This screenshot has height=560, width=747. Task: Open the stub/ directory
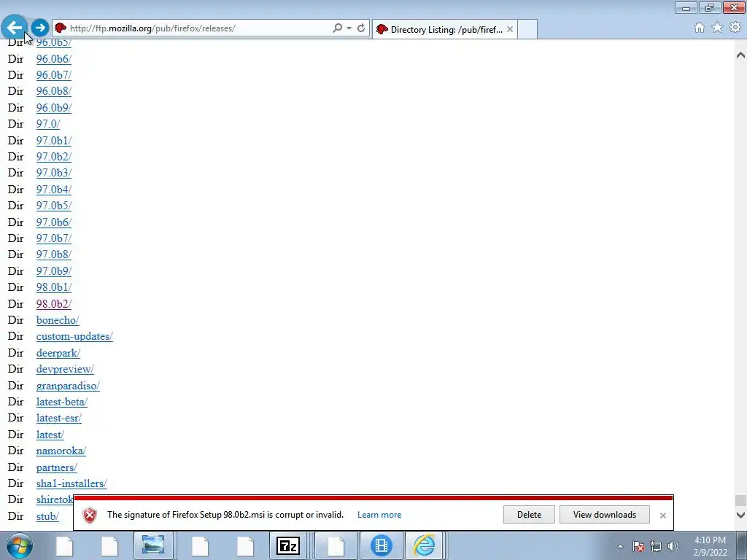(x=47, y=517)
